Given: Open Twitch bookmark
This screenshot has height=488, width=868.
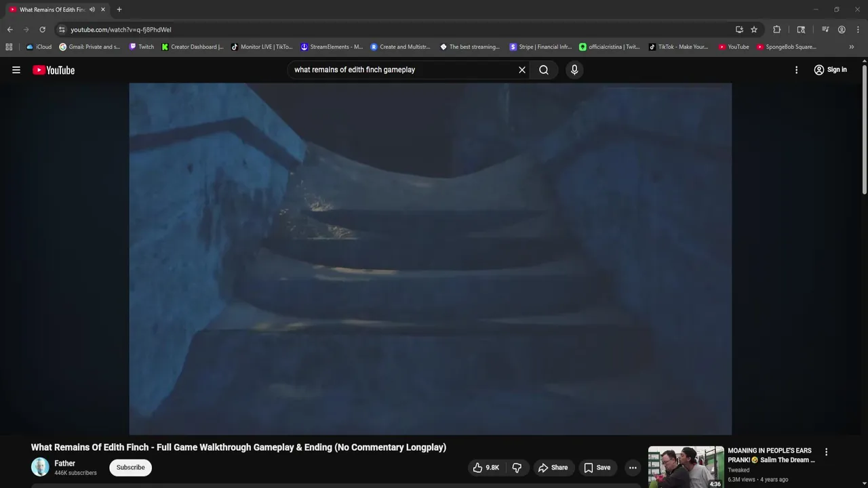Looking at the screenshot, I should [x=142, y=47].
